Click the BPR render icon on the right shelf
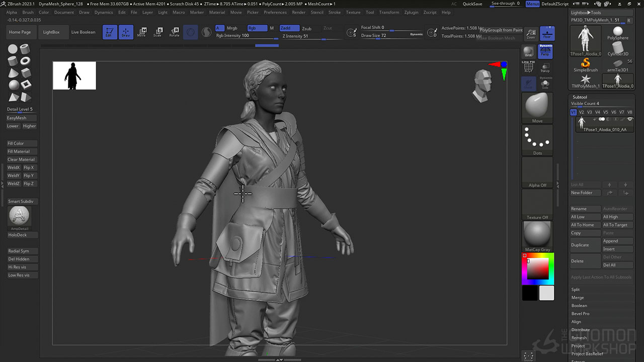This screenshot has height=362, width=644. 528,50
